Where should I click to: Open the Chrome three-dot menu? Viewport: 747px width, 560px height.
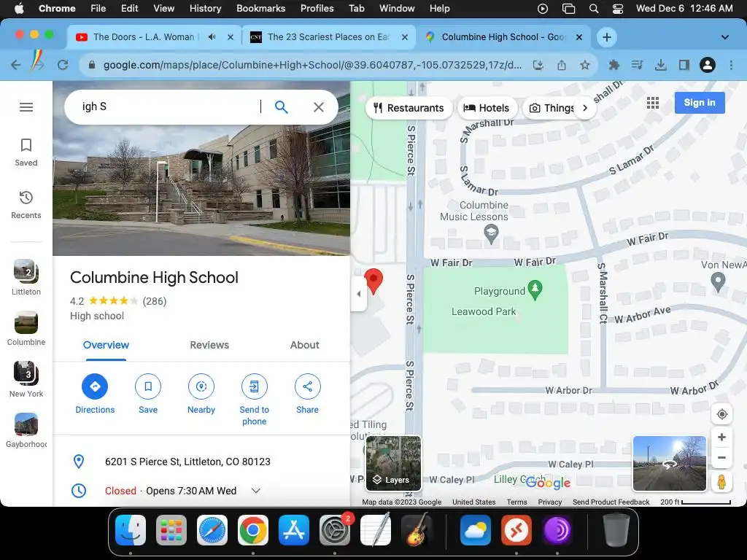[x=731, y=65]
